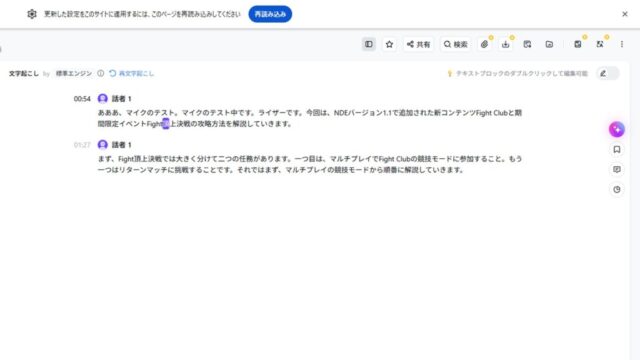Click the 再読み込み reload button
The height and width of the screenshot is (360, 640).
[270, 14]
